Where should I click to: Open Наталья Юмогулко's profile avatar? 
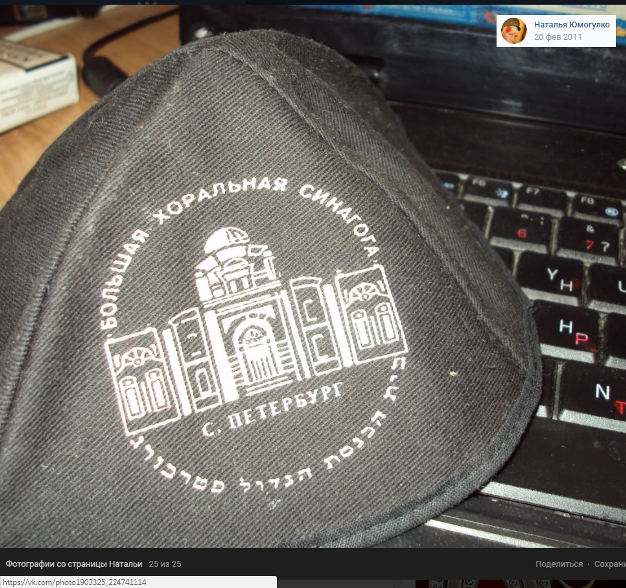tap(513, 31)
